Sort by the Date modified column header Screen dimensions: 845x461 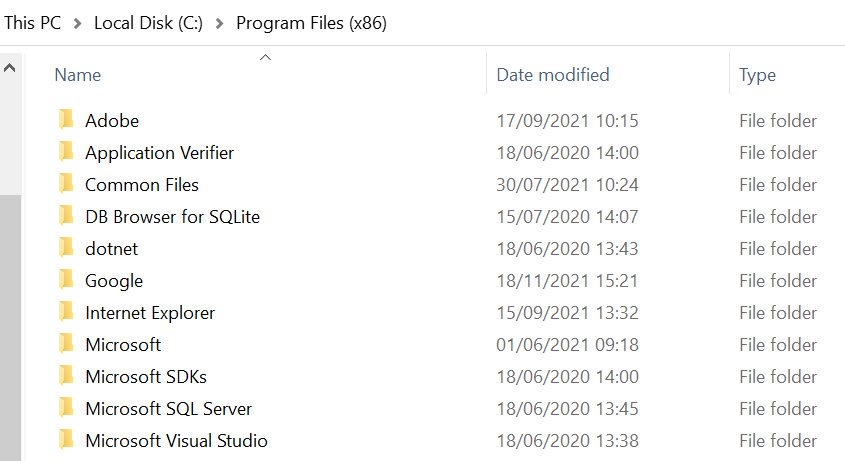[x=553, y=75]
